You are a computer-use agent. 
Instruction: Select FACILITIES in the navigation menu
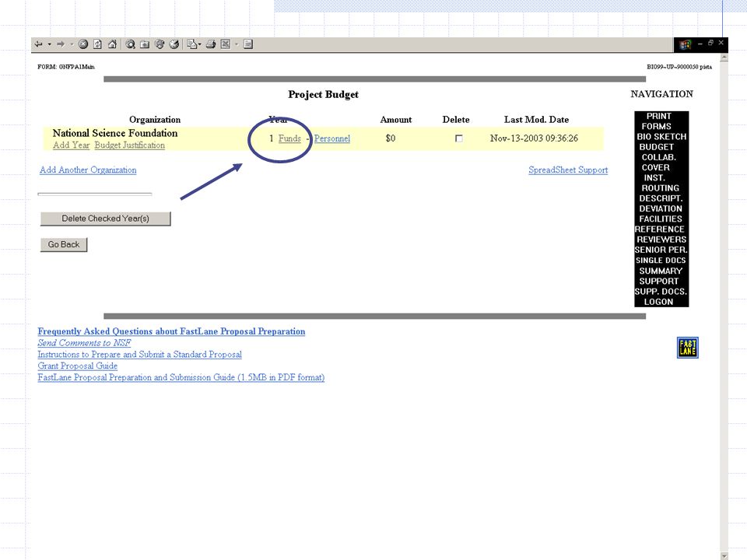click(x=661, y=219)
